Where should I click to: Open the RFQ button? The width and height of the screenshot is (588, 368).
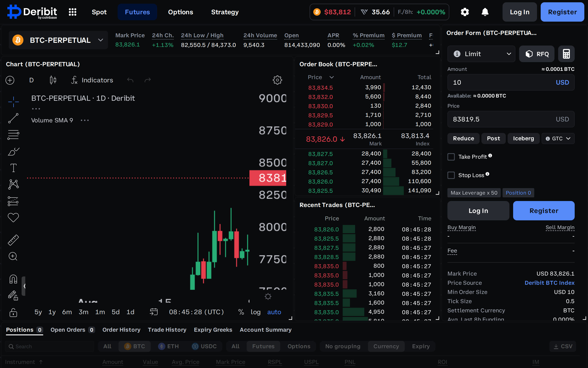(537, 54)
